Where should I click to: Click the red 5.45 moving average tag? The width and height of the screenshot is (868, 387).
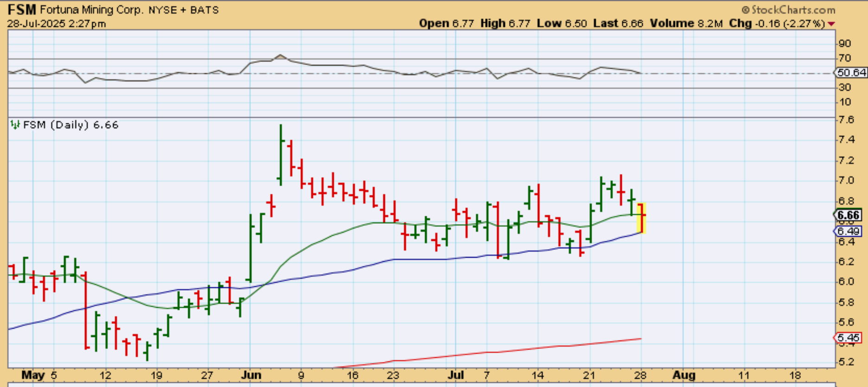(849, 337)
